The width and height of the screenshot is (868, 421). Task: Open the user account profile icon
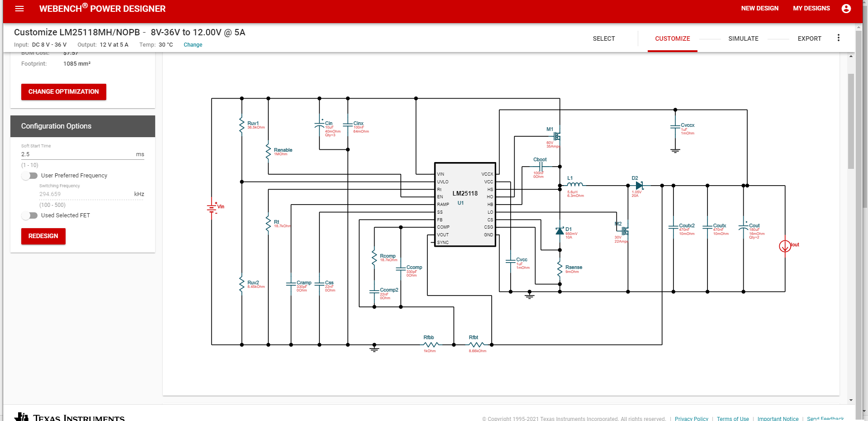[846, 9]
